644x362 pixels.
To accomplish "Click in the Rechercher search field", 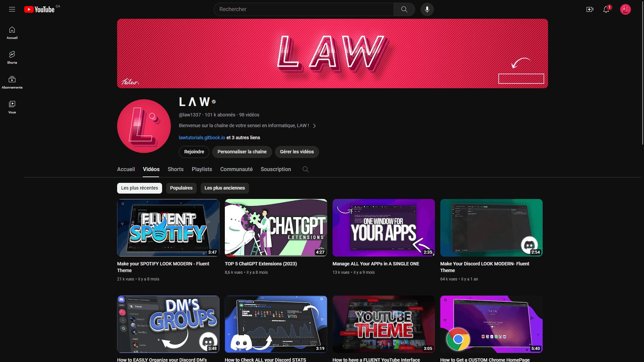I will (x=304, y=9).
